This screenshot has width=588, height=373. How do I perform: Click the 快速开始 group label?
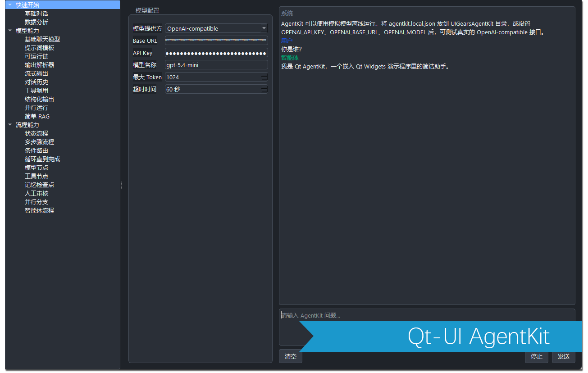pyautogui.click(x=27, y=5)
